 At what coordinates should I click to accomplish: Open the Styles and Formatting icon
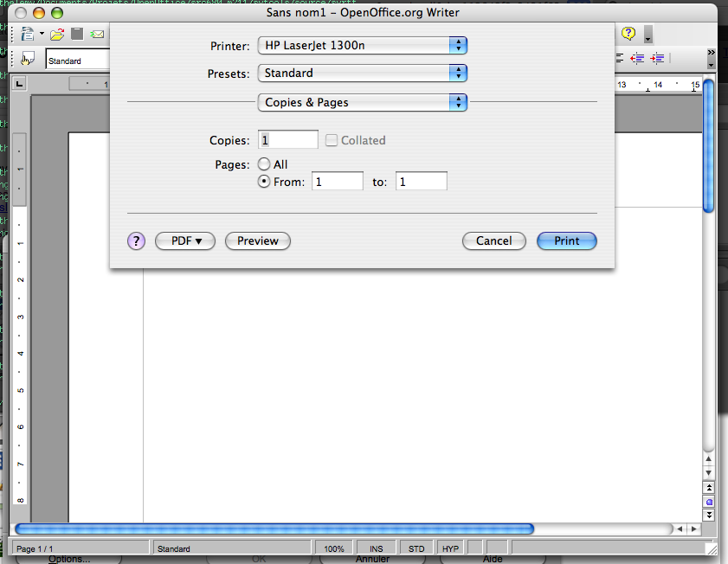pyautogui.click(x=28, y=60)
